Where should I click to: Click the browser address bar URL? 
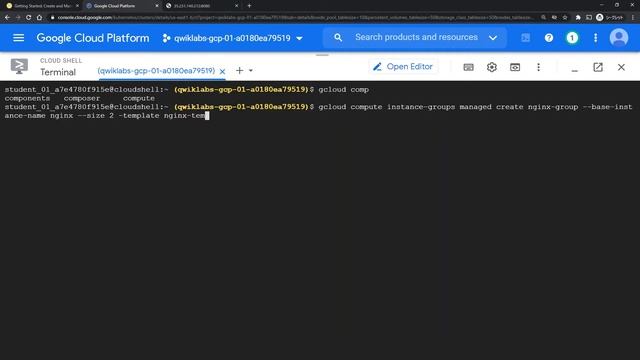pyautogui.click(x=295, y=18)
